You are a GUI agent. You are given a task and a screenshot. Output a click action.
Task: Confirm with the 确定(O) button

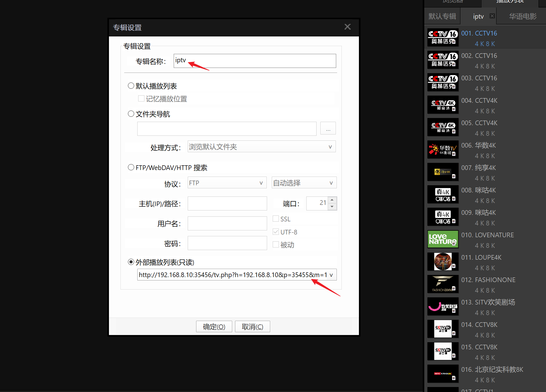(x=214, y=327)
